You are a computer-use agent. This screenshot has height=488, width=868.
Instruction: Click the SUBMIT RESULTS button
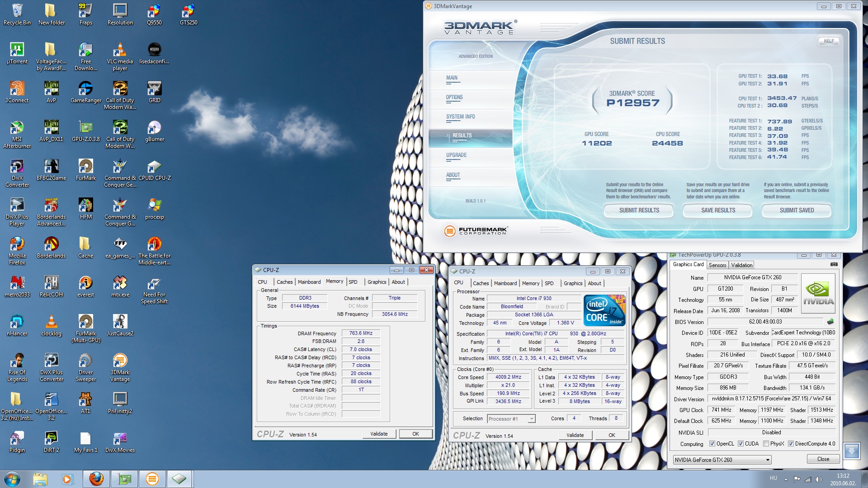639,210
